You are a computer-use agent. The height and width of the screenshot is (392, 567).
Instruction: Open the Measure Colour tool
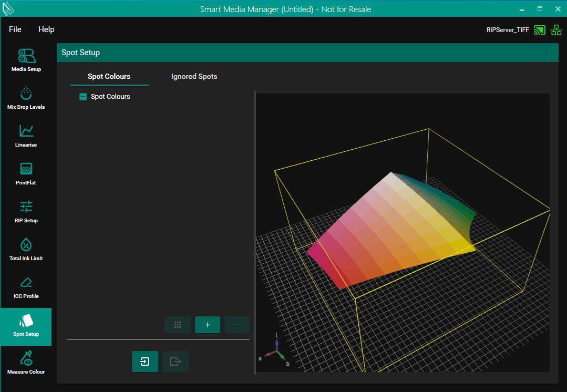[26, 363]
